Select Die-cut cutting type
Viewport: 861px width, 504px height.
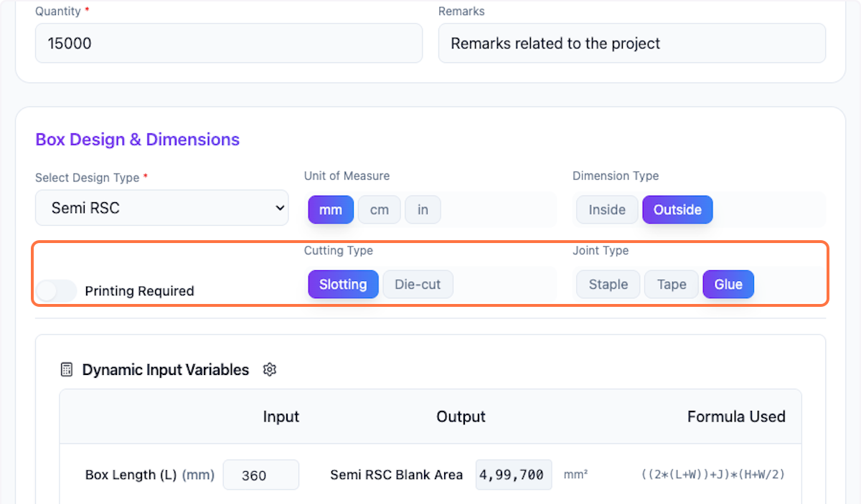pyautogui.click(x=418, y=285)
